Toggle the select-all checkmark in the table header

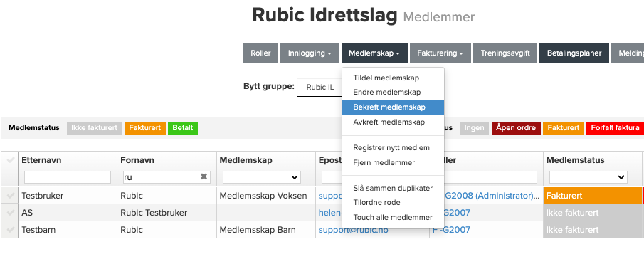pos(10,160)
